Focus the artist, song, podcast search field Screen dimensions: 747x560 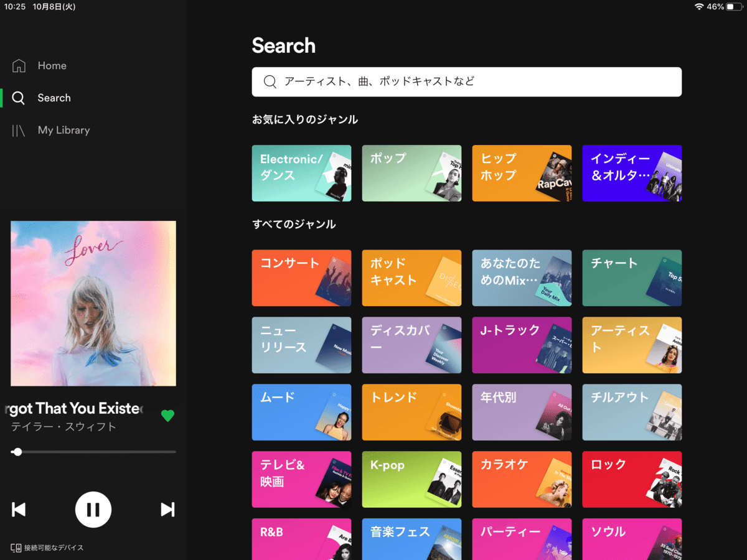tap(467, 82)
